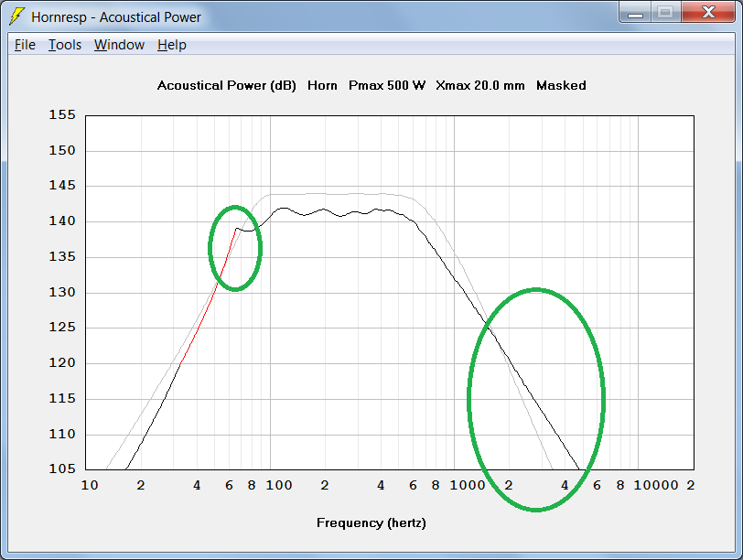This screenshot has height=560, width=743.
Task: Click the 130 dB y-axis value
Action: pyautogui.click(x=62, y=292)
